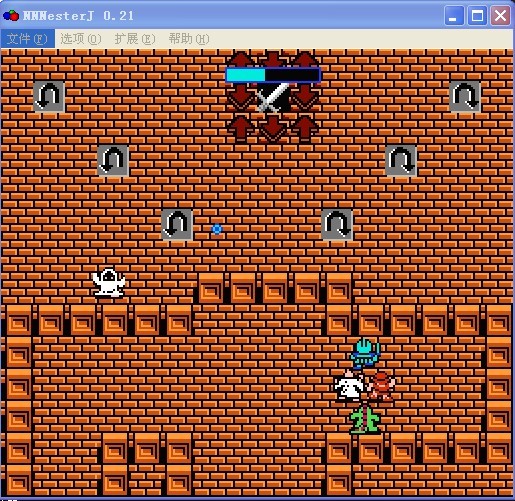This screenshot has height=501, width=515.
Task: Click the middle-left counterclockwise turn tile
Action: pos(113,160)
